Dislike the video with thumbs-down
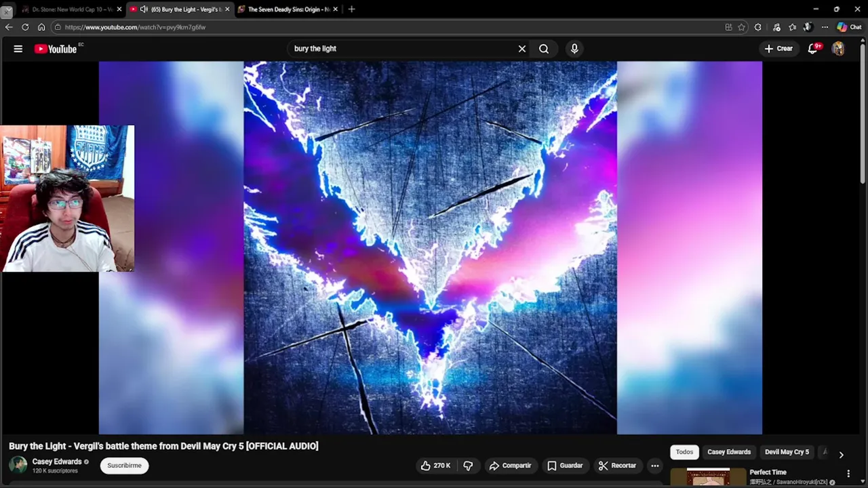Image resolution: width=868 pixels, height=488 pixels. (x=468, y=466)
